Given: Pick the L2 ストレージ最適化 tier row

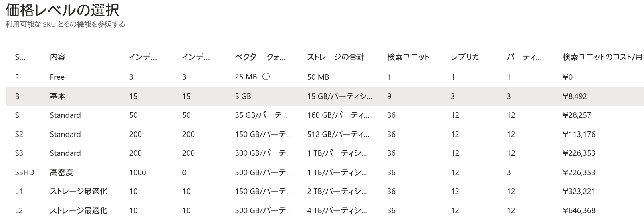Looking at the screenshot, I should 325,210.
